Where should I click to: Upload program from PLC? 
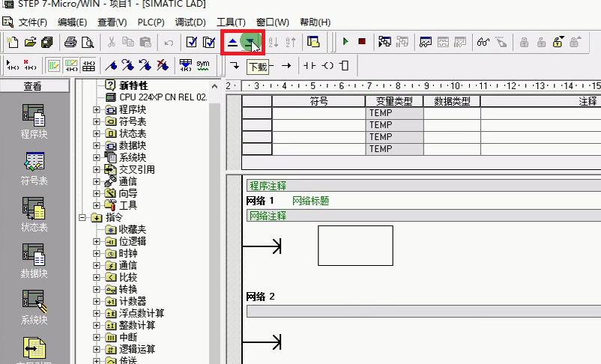(232, 42)
